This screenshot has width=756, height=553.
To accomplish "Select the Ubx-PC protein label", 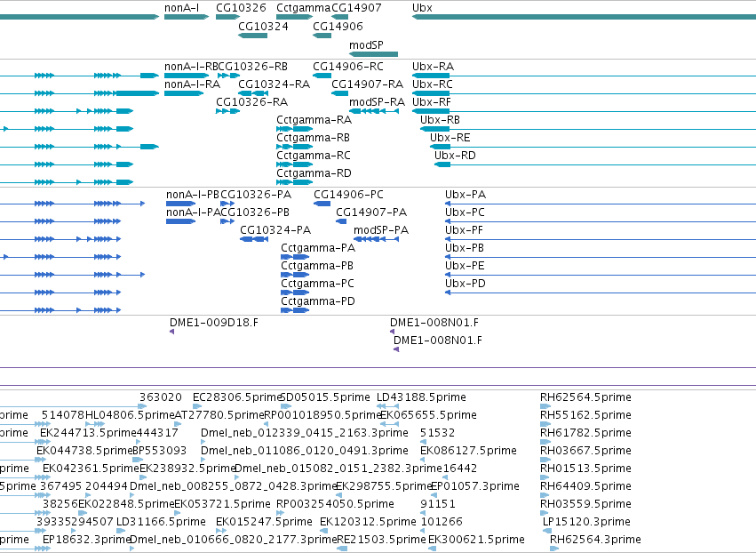I will (465, 212).
